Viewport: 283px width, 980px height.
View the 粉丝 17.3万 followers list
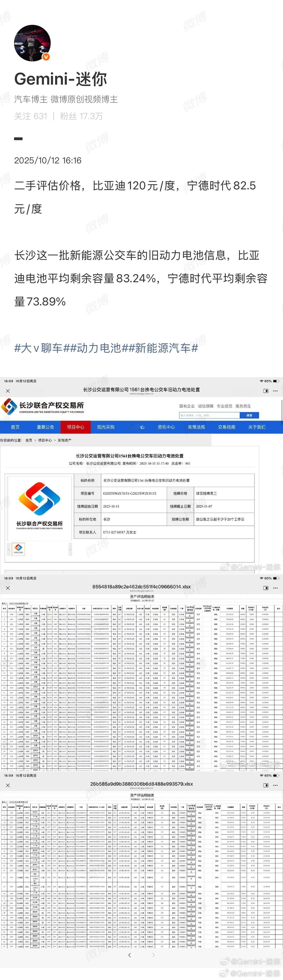(x=81, y=116)
